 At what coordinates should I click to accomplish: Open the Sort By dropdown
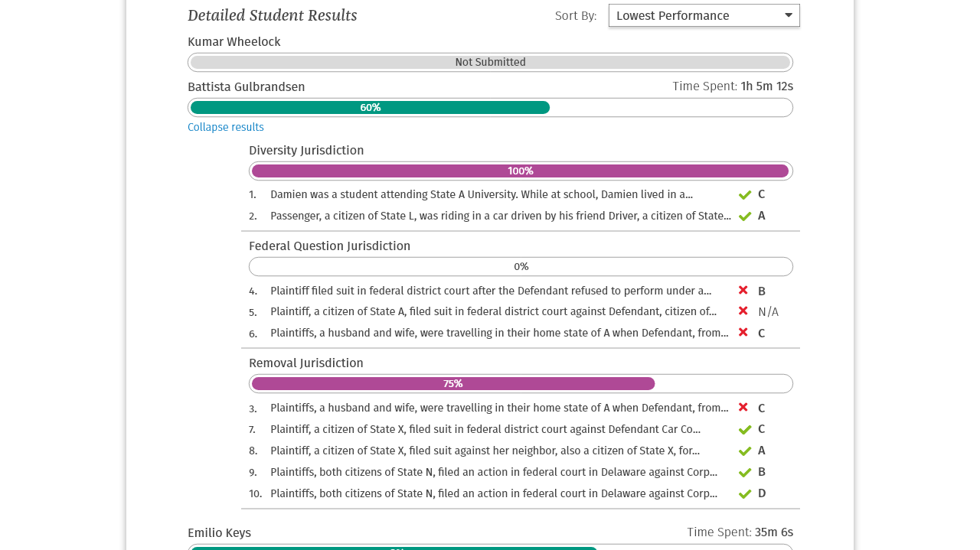[703, 15]
